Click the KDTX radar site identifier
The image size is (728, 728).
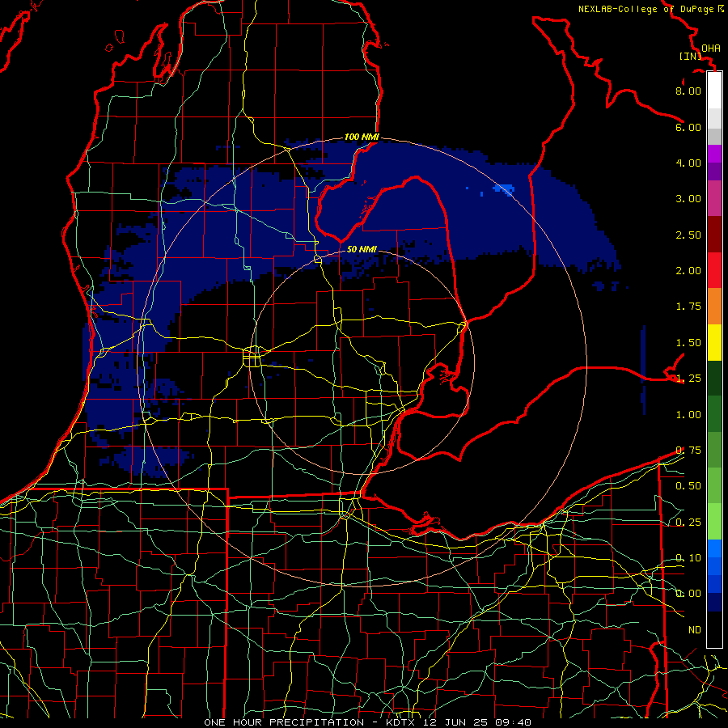click(401, 722)
